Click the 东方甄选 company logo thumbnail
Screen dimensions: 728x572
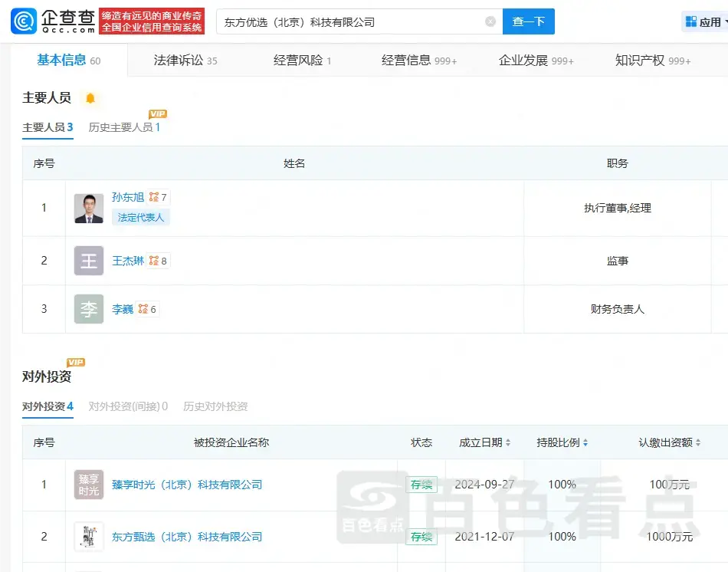click(x=89, y=537)
